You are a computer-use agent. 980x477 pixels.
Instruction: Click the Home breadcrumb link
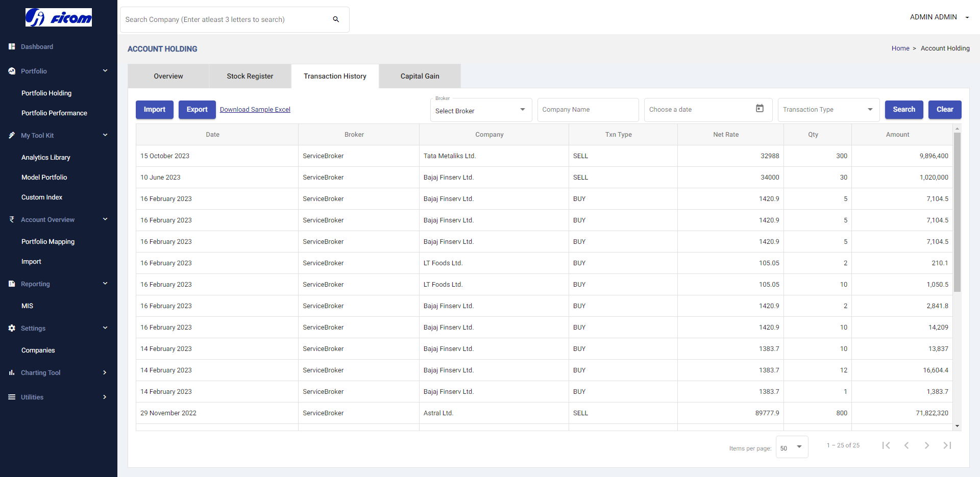tap(900, 48)
